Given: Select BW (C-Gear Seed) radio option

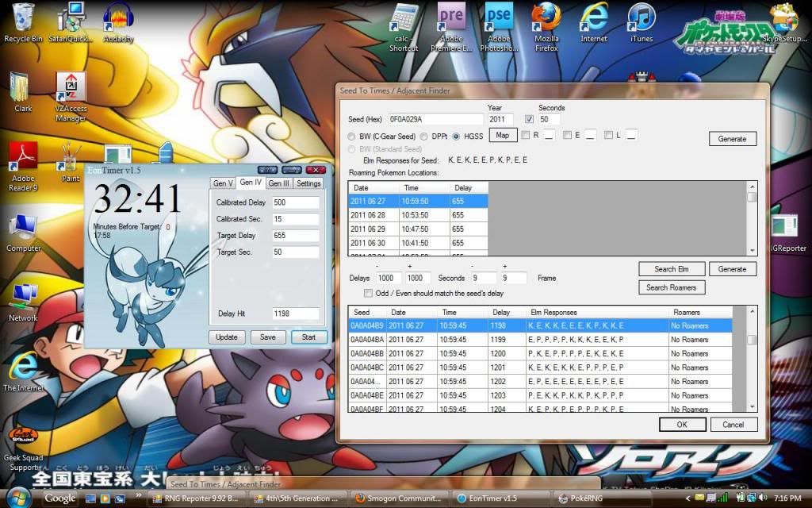Looking at the screenshot, I should 353,137.
